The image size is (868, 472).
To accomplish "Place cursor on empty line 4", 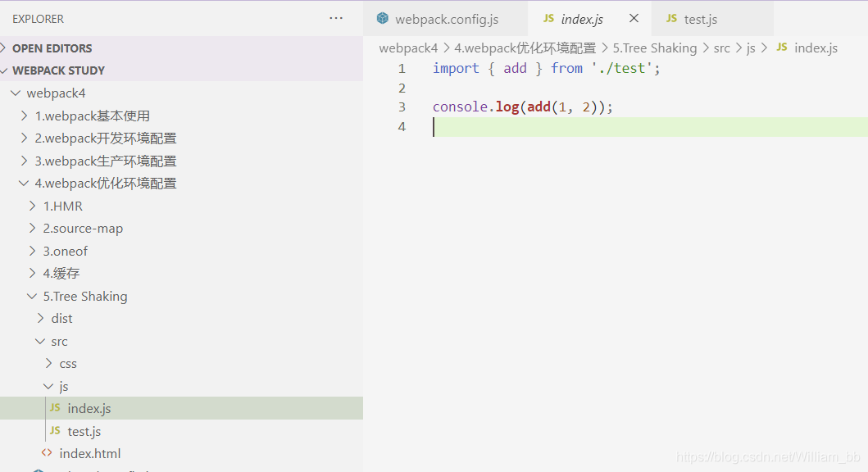I will coord(650,127).
